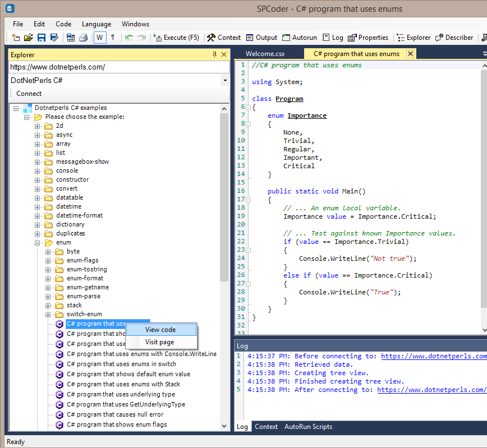The image size is (487, 448).
Task: Choose Visit page in context menu
Action: [x=161, y=342]
